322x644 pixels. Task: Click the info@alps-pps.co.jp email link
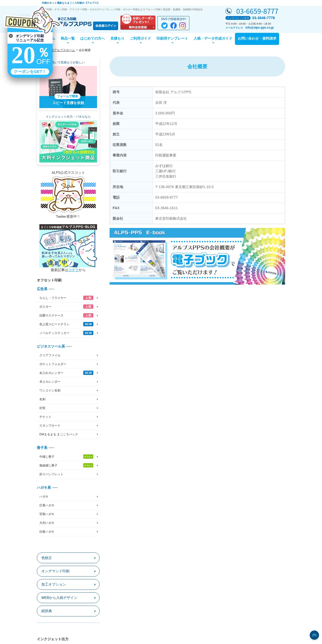pos(260,28)
